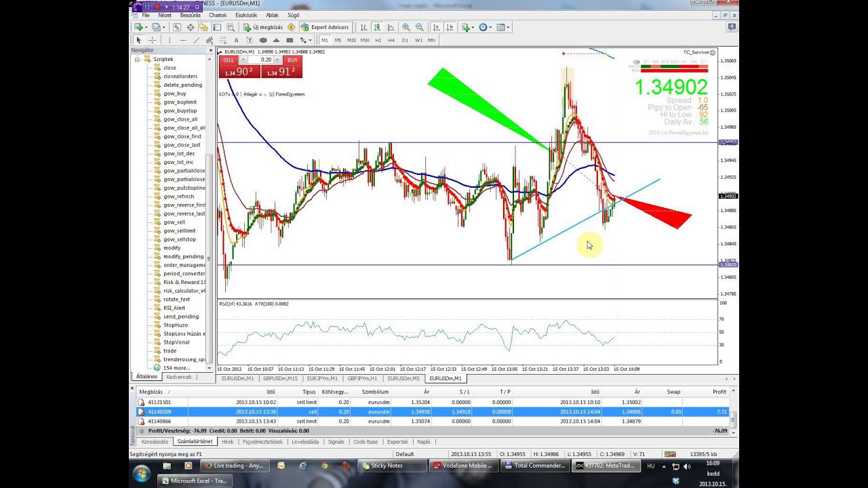Open the Data Window crosshair-circle icon
This screenshot has width=868, height=488.
(191, 27)
